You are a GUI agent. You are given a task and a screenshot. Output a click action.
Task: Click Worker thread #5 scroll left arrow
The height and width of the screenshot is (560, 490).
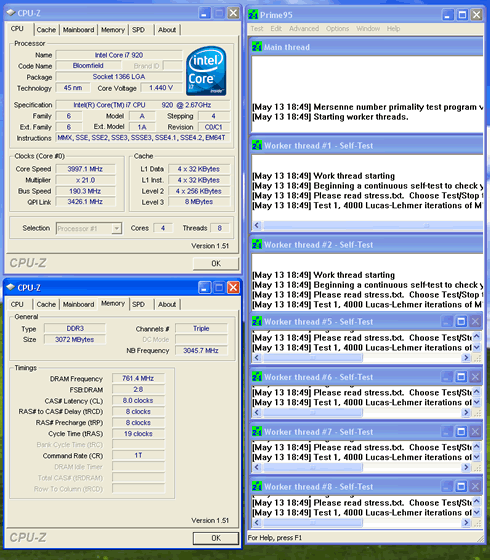click(257, 358)
